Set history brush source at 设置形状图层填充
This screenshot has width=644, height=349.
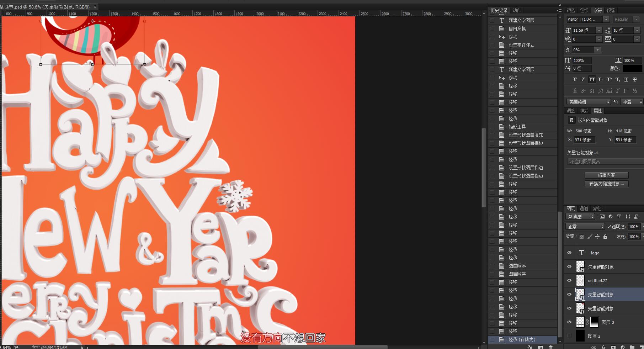coord(492,135)
